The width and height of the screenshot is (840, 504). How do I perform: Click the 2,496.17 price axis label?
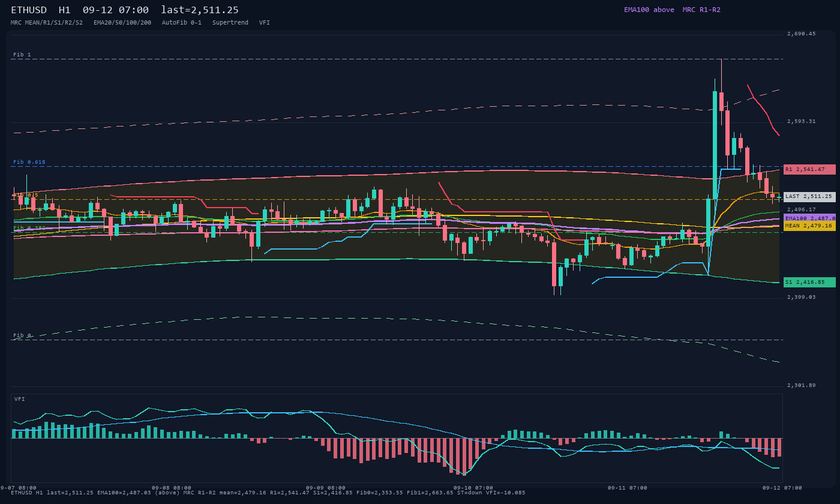coord(802,209)
